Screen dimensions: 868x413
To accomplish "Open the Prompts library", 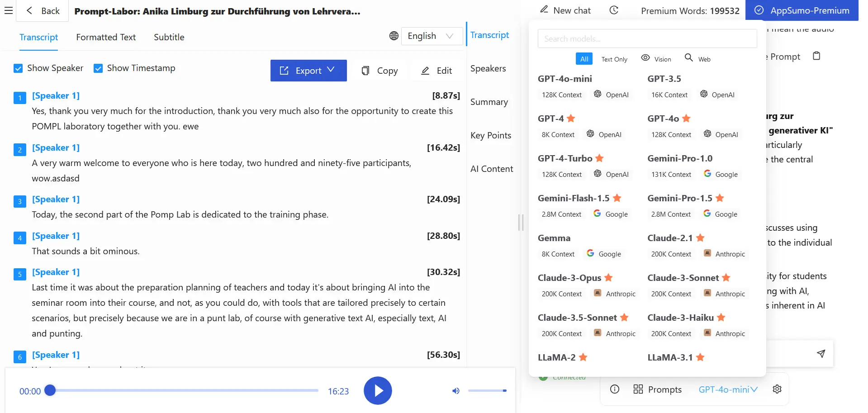I will pos(657,389).
